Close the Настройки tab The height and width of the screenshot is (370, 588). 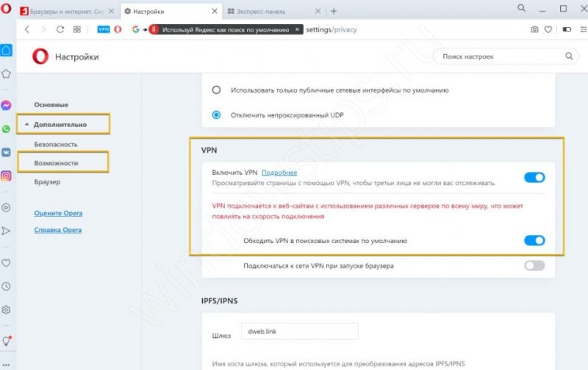[215, 11]
